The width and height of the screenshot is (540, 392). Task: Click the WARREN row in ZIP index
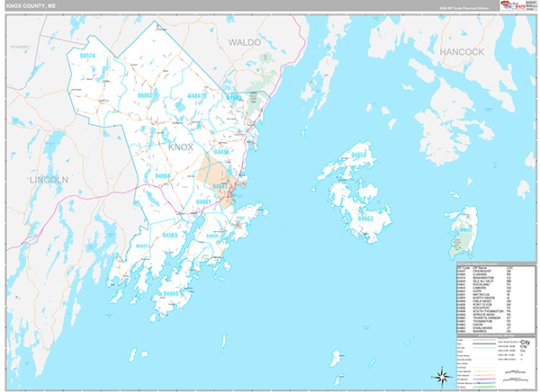coord(484,332)
